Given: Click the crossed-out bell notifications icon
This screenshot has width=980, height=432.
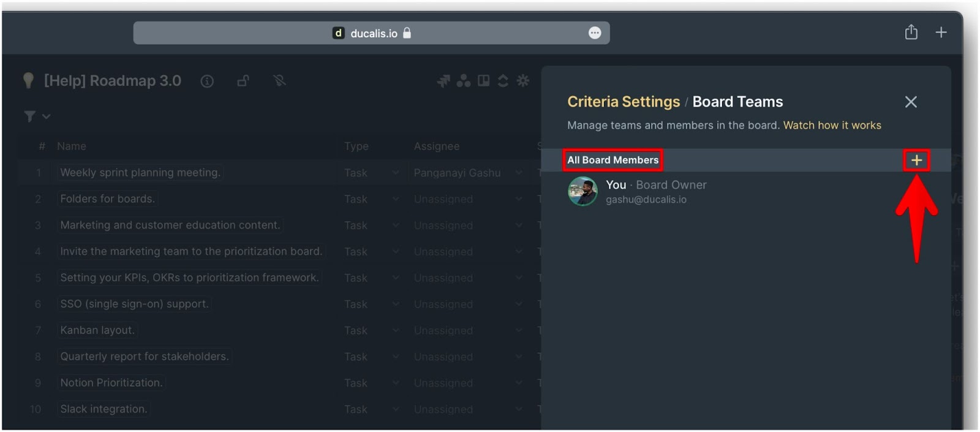Looking at the screenshot, I should click(280, 81).
